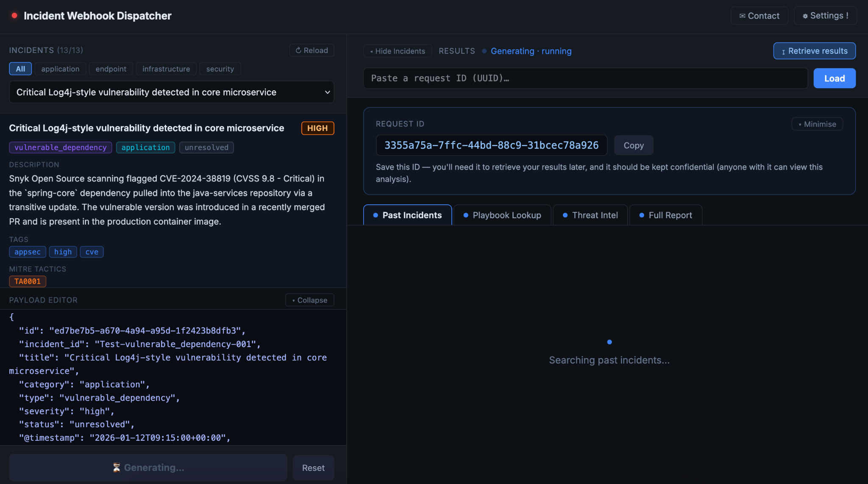868x484 pixels.
Task: Click the @timestamp line in payload
Action: [x=125, y=438]
